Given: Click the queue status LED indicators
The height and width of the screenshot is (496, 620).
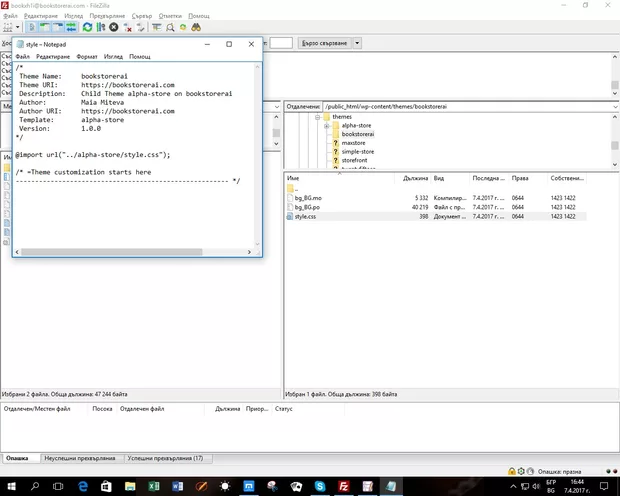Looking at the screenshot, I should pos(611,471).
